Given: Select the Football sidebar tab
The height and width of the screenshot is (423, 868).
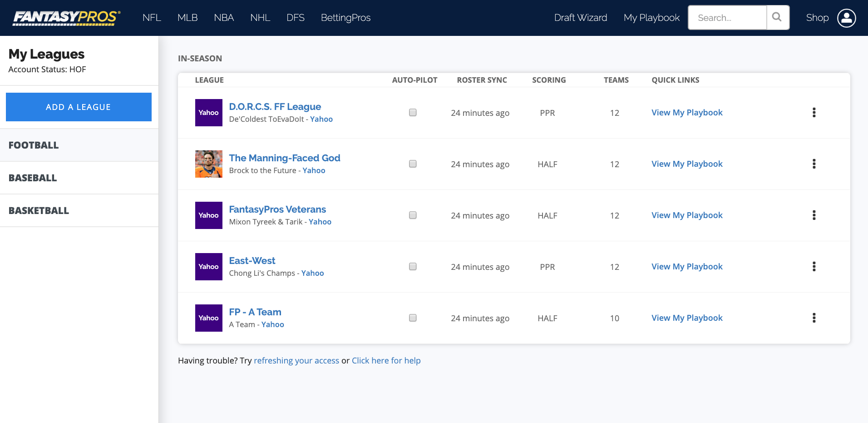Looking at the screenshot, I should [79, 145].
